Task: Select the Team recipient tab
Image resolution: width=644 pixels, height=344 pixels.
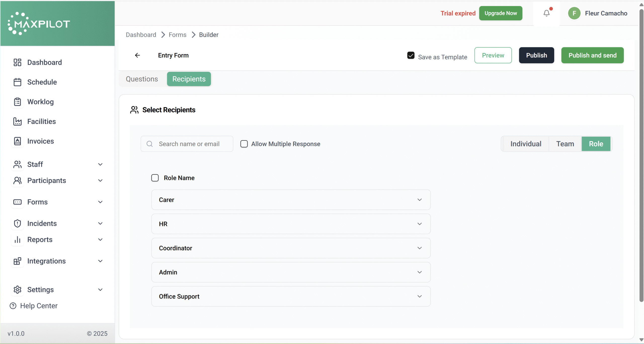Action: click(565, 144)
